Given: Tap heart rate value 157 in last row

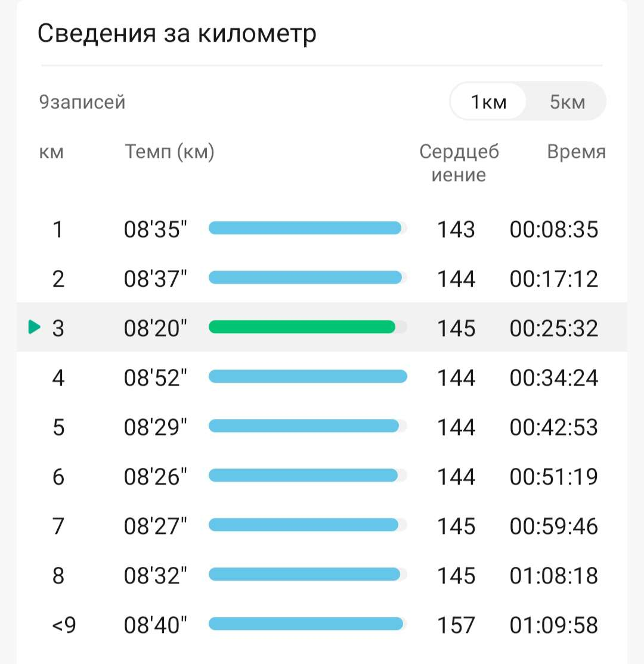Looking at the screenshot, I should point(456,625).
